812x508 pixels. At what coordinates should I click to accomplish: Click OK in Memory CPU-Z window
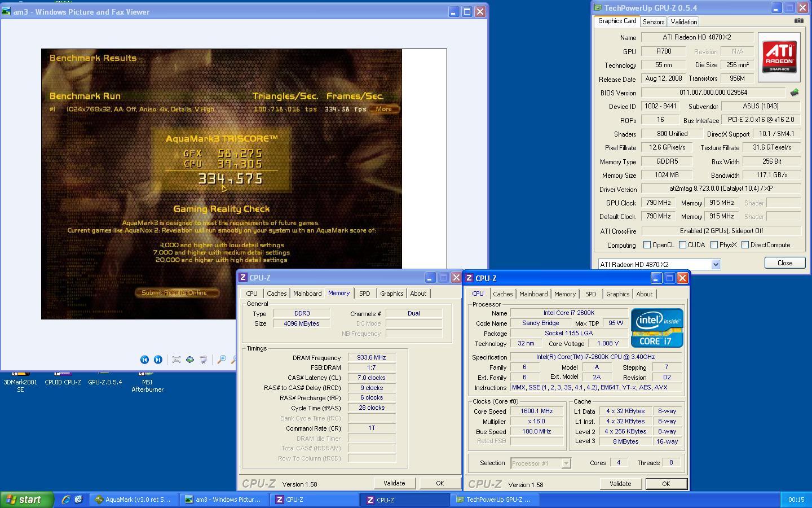[440, 483]
